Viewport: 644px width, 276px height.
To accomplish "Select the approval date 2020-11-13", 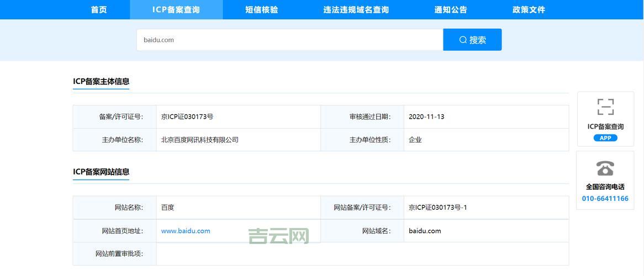I will [x=426, y=116].
